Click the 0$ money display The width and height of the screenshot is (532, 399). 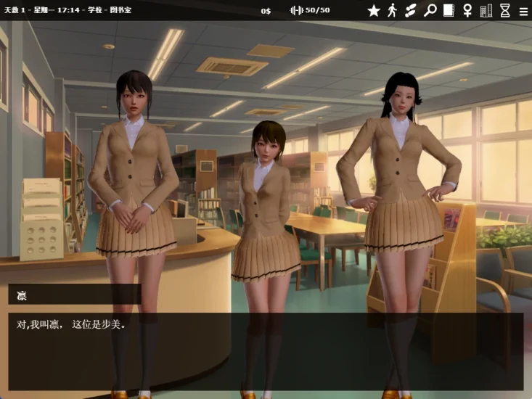click(x=266, y=11)
